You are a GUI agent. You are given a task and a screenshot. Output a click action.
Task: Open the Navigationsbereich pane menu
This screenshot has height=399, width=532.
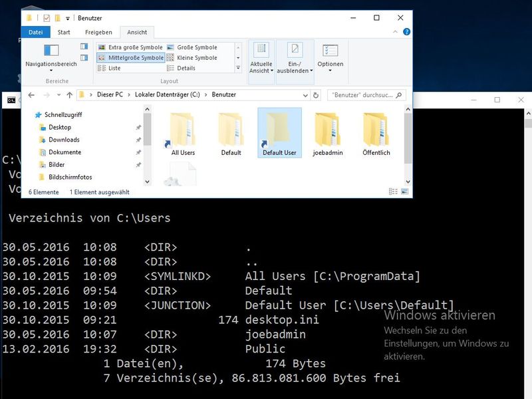(x=51, y=64)
